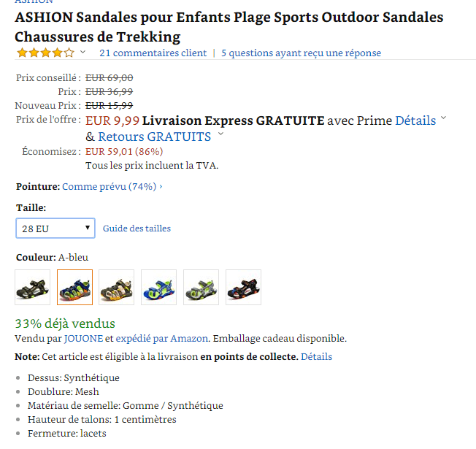Open Détails for points de collecte
476x449 pixels.
[316, 357]
